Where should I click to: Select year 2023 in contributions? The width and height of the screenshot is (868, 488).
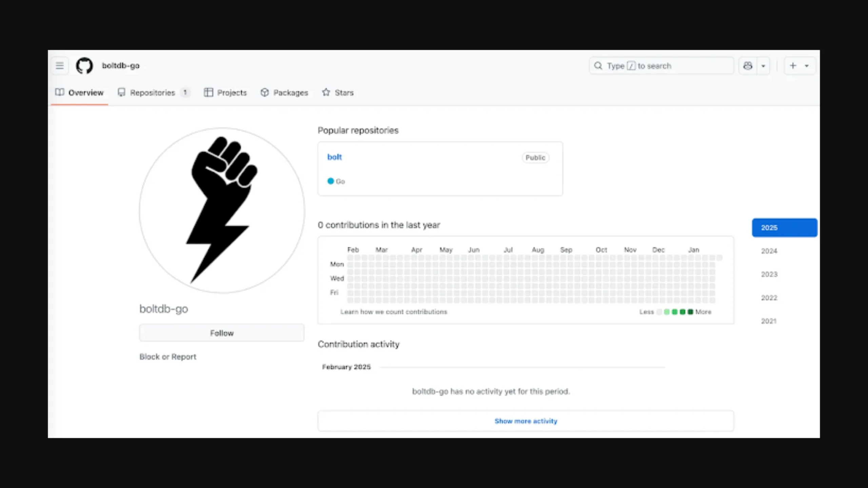pyautogui.click(x=769, y=274)
